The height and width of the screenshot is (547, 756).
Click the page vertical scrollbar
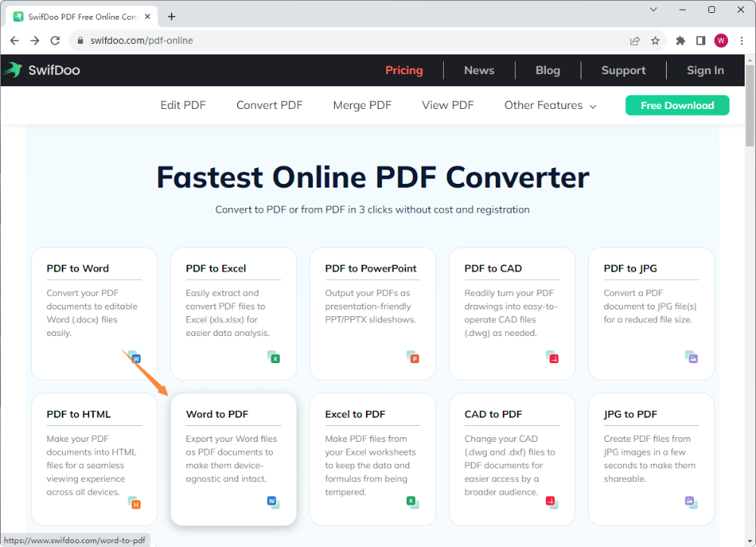750,105
